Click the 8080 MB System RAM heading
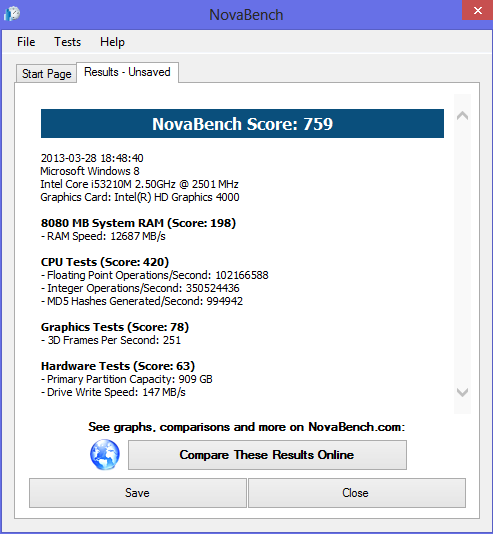Viewport: 493px width, 534px height. pos(138,223)
